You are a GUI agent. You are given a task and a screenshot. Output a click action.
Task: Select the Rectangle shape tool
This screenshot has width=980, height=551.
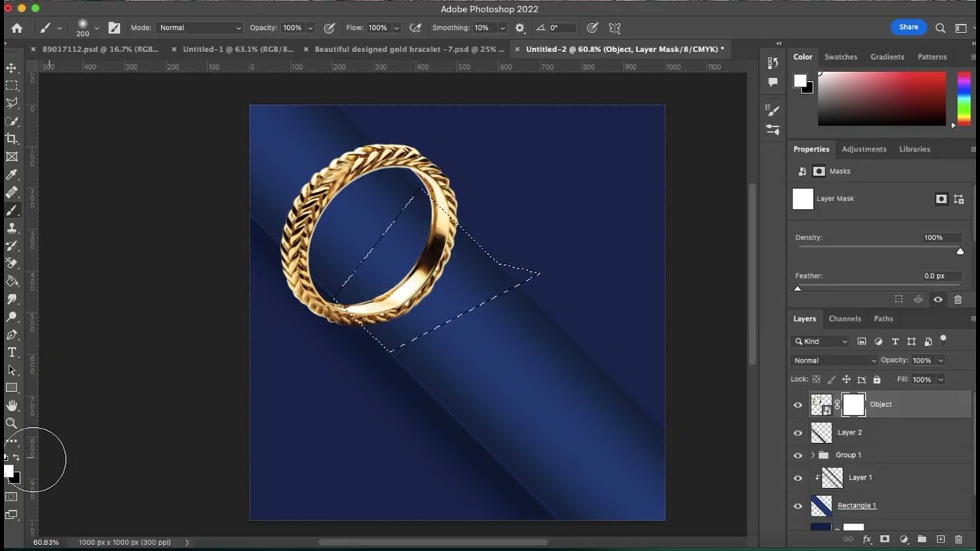[x=11, y=388]
